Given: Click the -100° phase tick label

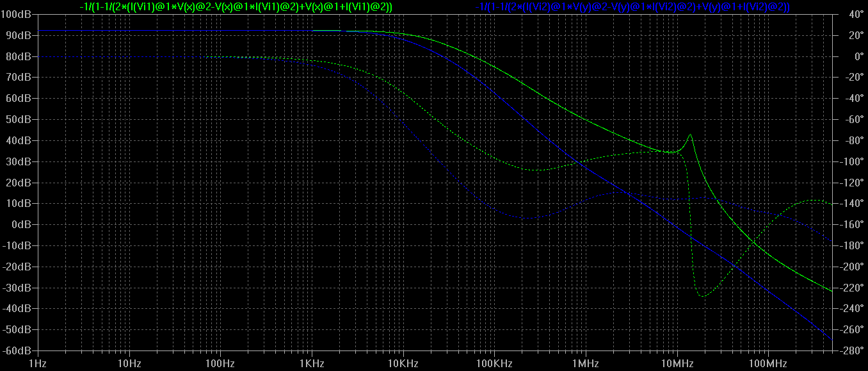Looking at the screenshot, I should click(x=853, y=161).
